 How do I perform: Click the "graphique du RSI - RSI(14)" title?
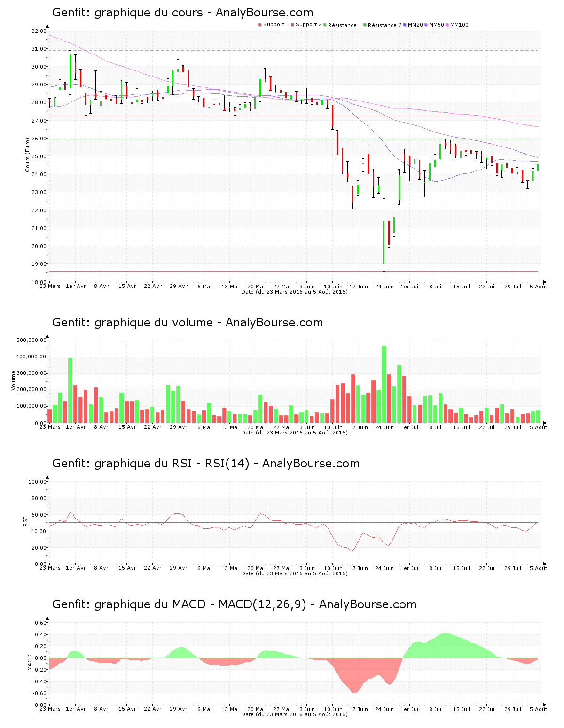pos(172,464)
